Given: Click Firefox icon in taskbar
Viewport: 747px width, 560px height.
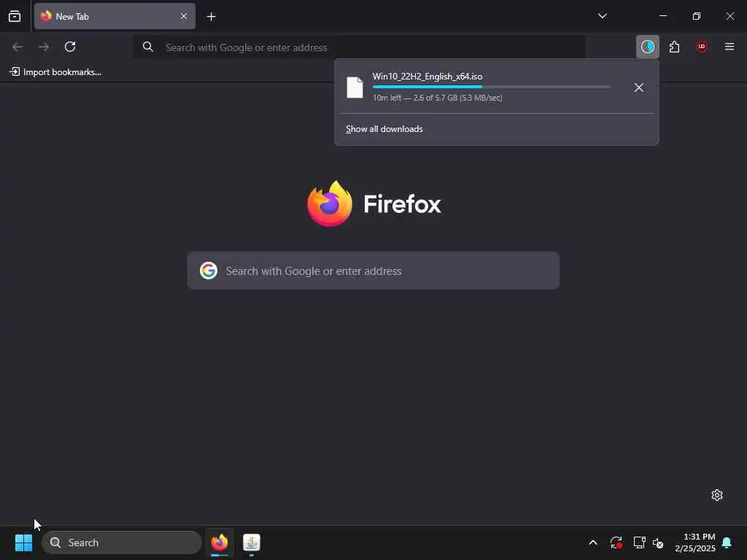Looking at the screenshot, I should pyautogui.click(x=220, y=542).
